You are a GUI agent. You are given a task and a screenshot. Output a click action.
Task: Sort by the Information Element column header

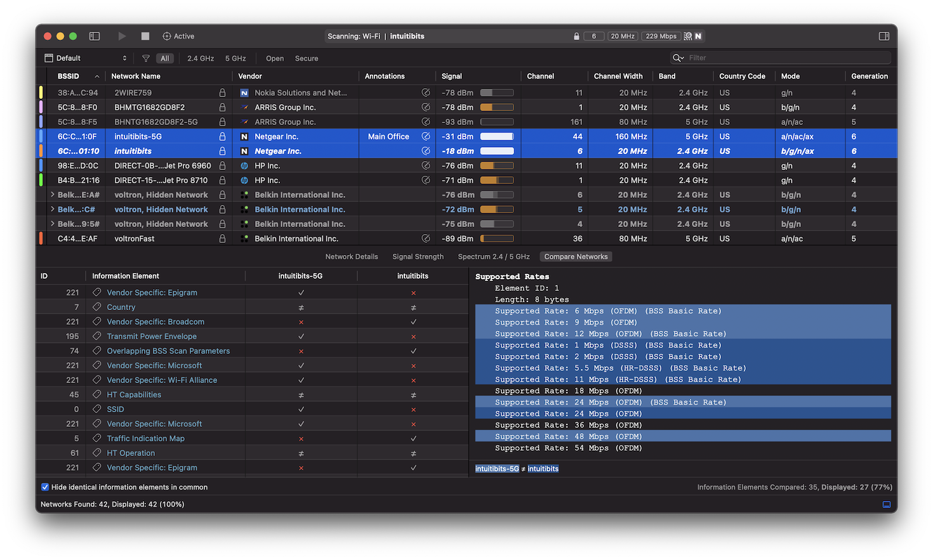coord(165,276)
